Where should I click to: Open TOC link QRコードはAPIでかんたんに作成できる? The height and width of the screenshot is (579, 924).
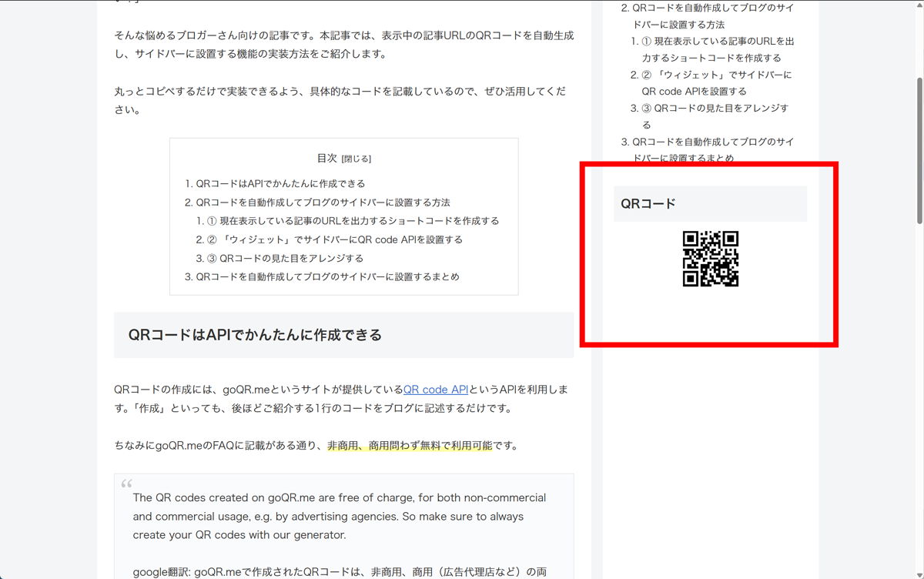(280, 183)
